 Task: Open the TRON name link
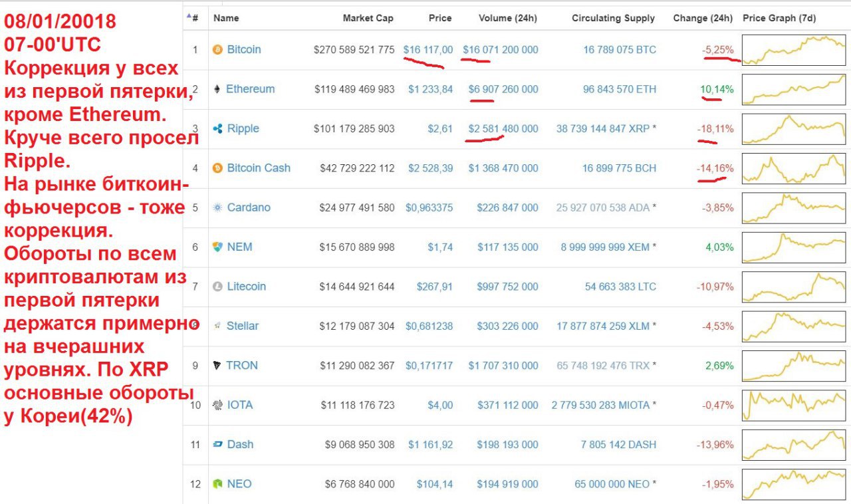[242, 366]
